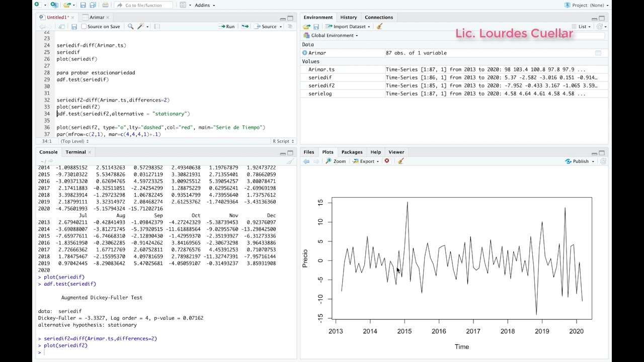Open the Files tab

coord(308,152)
